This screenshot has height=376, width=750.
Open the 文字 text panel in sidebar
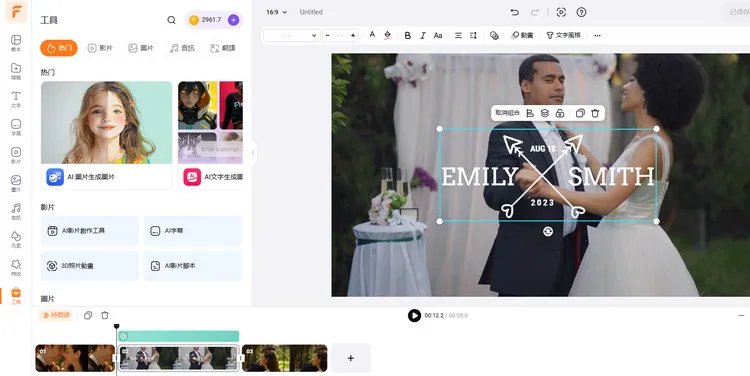[16, 100]
